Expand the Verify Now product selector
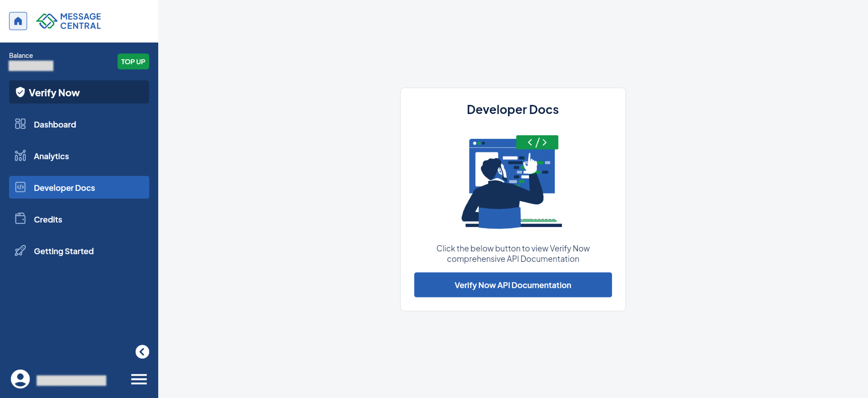This screenshot has width=868, height=398. [x=79, y=92]
